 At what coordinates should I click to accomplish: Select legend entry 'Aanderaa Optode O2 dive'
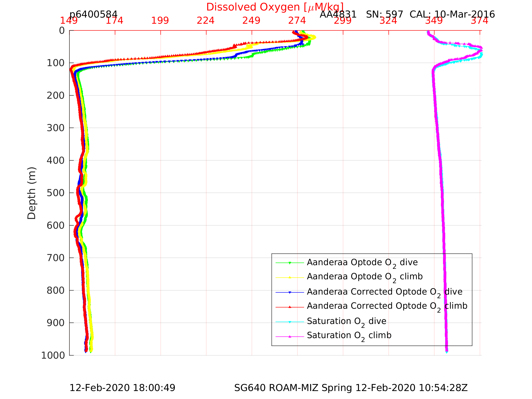(x=362, y=263)
